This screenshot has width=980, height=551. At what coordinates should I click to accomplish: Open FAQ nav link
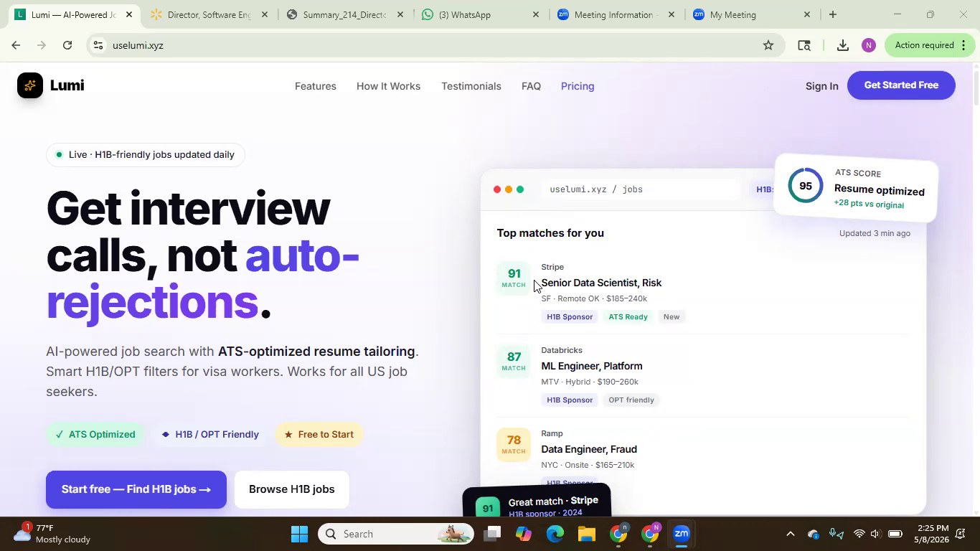coord(531,86)
